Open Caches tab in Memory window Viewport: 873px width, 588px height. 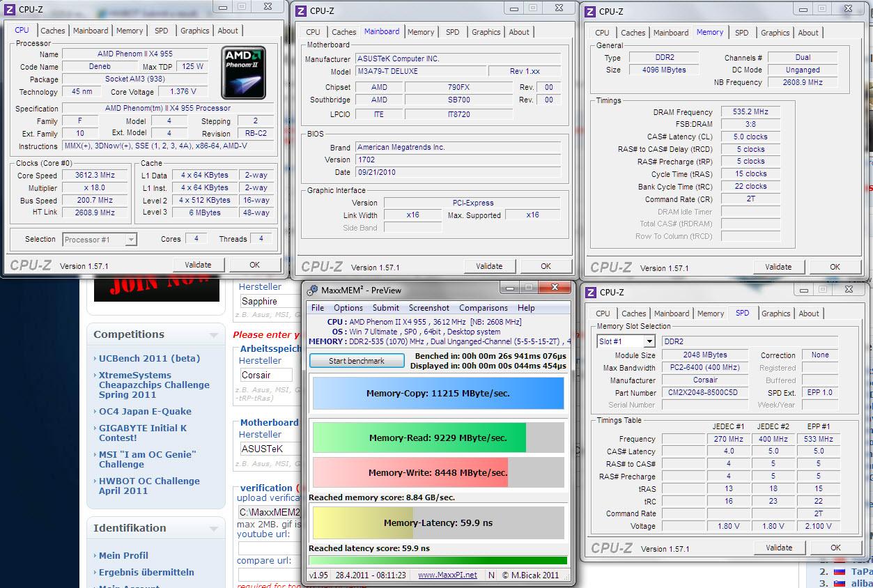click(633, 33)
